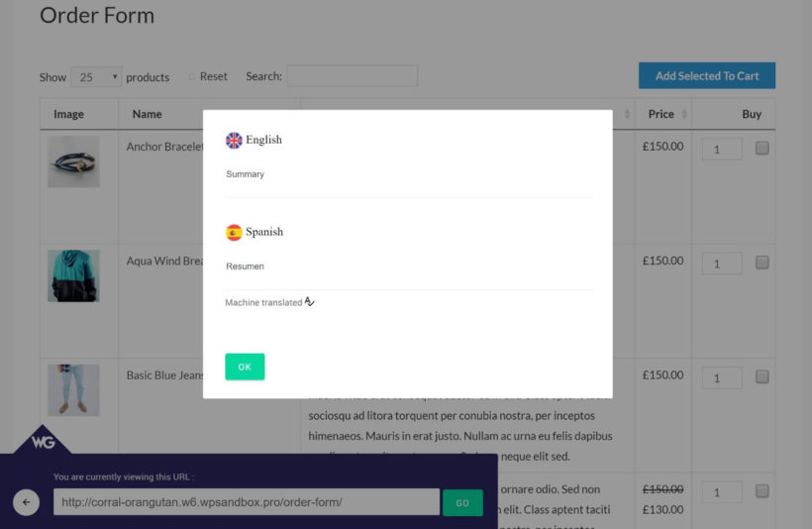
Task: Click the Spain flag icon beside Spanish
Action: point(234,233)
